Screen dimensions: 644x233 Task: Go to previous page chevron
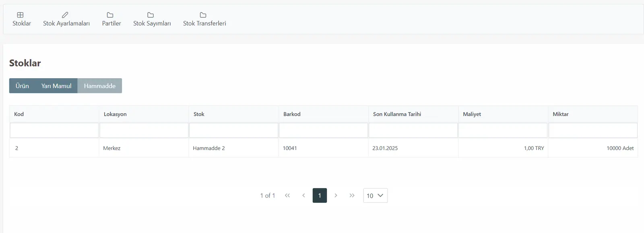(303, 196)
